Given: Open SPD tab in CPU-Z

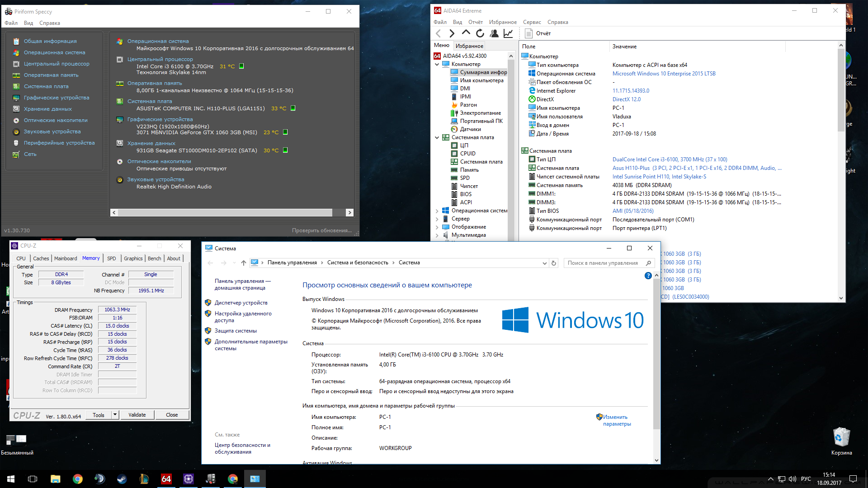Looking at the screenshot, I should click(112, 258).
